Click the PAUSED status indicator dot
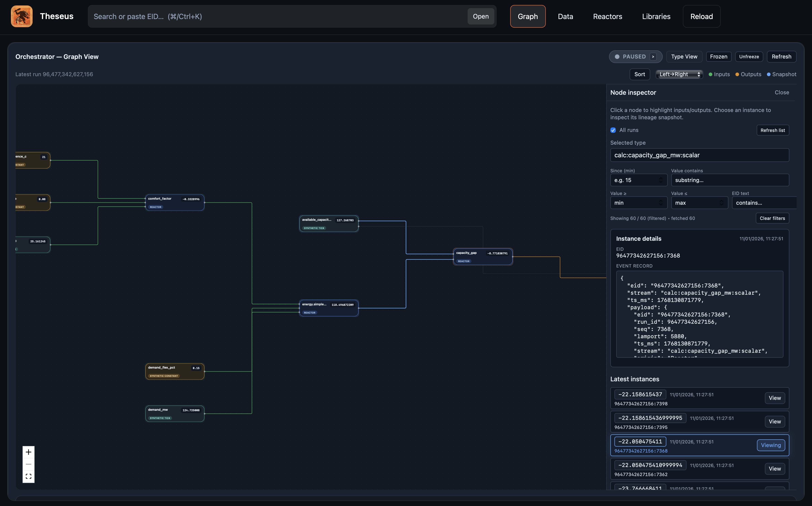Screen dimensions: 812x506 (x=617, y=57)
